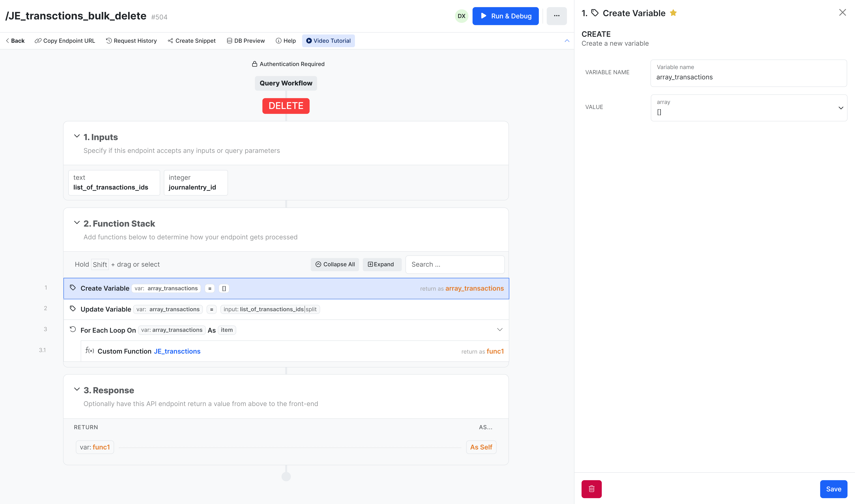Open Request History
855x504 pixels.
pos(131,41)
